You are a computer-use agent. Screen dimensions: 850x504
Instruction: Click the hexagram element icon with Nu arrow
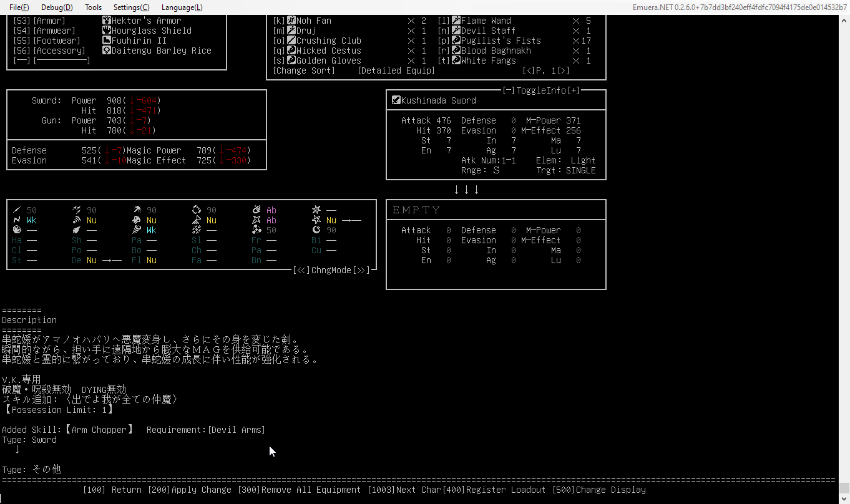(x=316, y=220)
